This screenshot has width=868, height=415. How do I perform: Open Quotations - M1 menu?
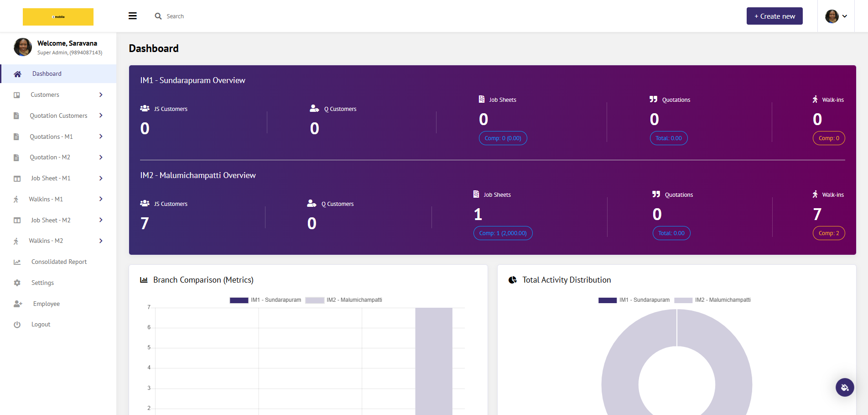[58, 137]
